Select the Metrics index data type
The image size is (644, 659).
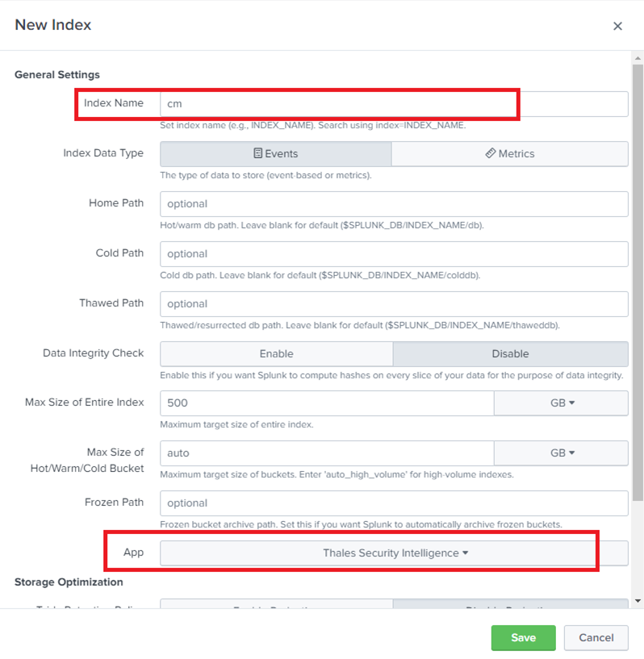510,153
